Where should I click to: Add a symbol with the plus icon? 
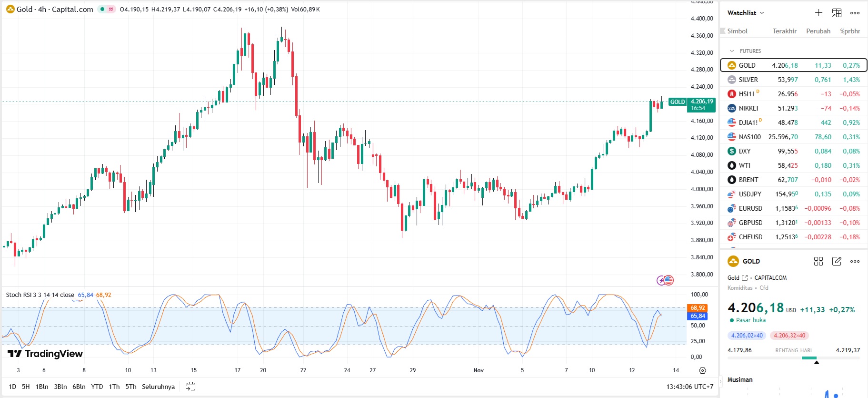click(x=818, y=13)
